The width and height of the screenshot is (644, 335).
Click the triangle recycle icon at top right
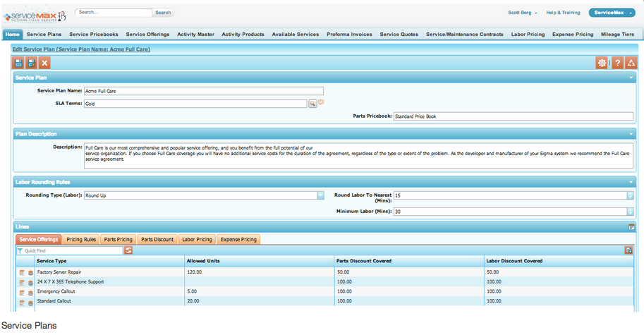[631, 63]
